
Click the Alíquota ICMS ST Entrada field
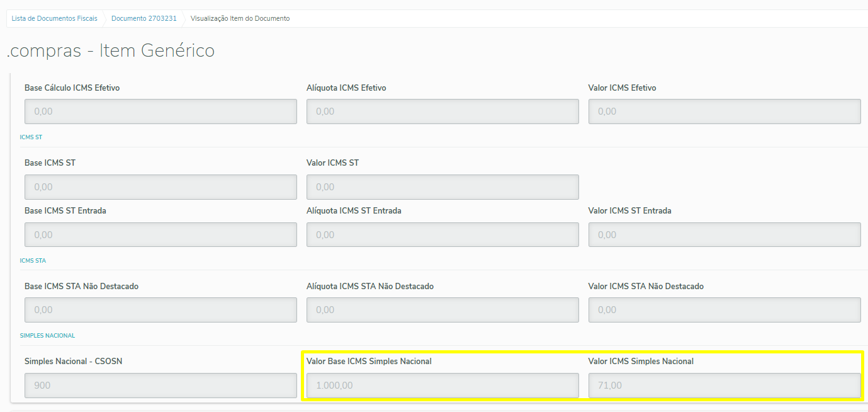pyautogui.click(x=442, y=235)
